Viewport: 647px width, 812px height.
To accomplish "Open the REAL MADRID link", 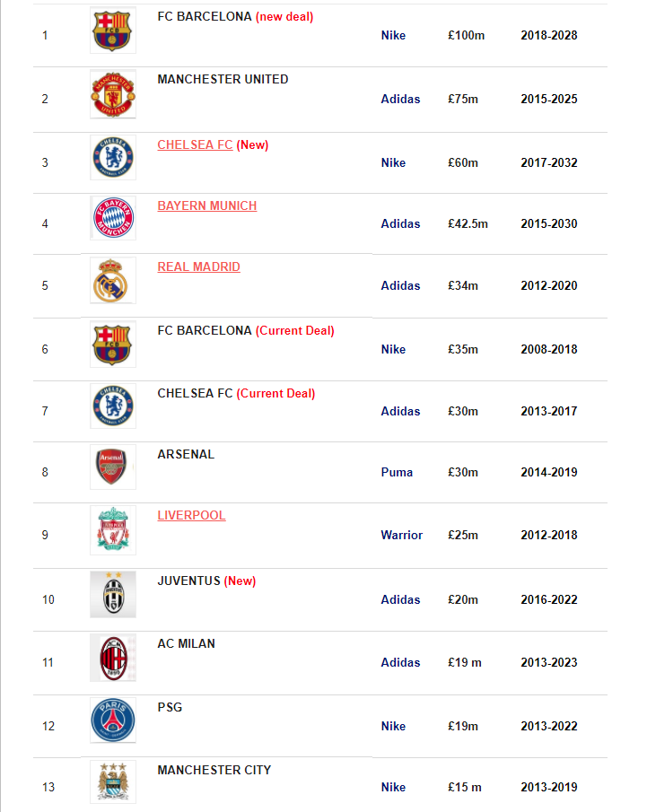I will click(199, 266).
